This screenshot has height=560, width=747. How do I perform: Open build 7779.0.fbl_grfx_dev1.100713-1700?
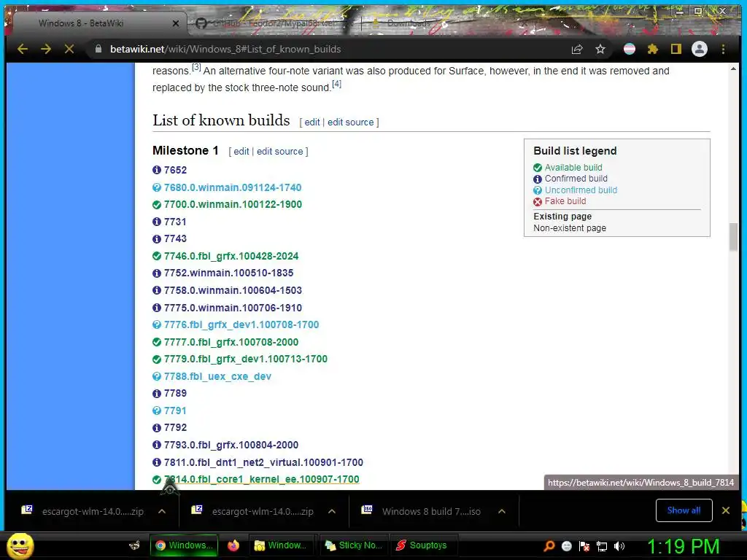[246, 359]
